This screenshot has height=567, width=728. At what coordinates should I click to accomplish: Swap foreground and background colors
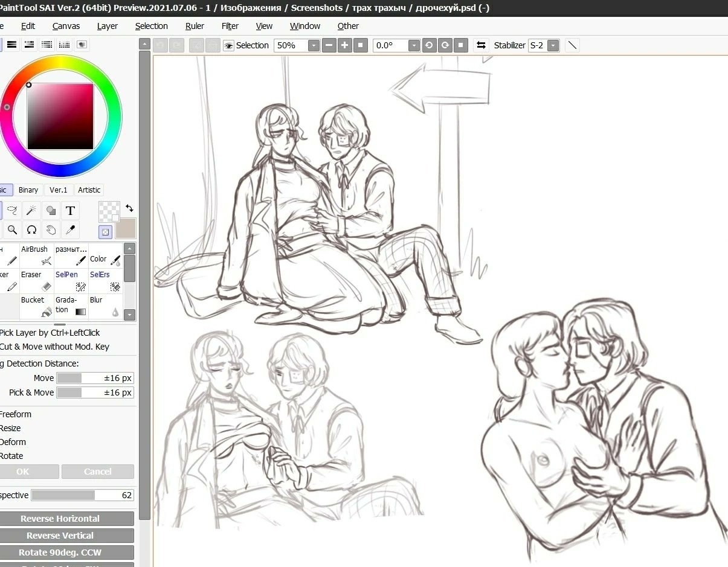(x=129, y=208)
